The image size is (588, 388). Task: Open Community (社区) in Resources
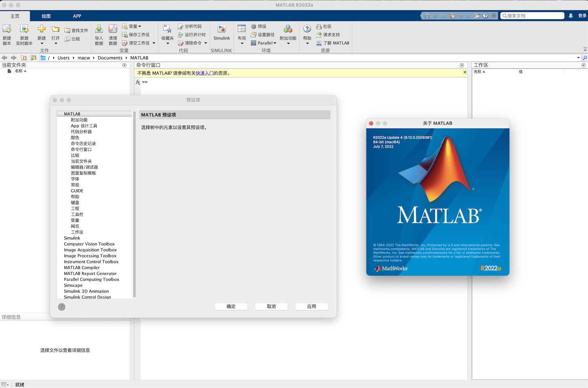324,26
